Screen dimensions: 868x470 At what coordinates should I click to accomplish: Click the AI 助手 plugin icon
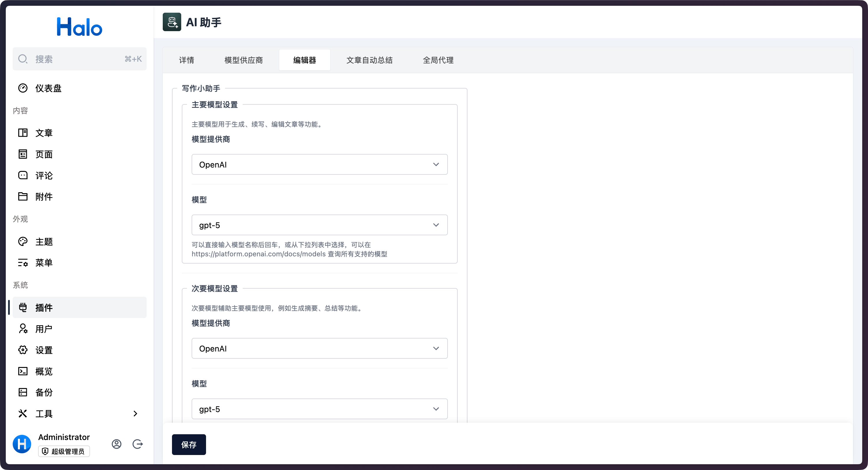(x=172, y=22)
